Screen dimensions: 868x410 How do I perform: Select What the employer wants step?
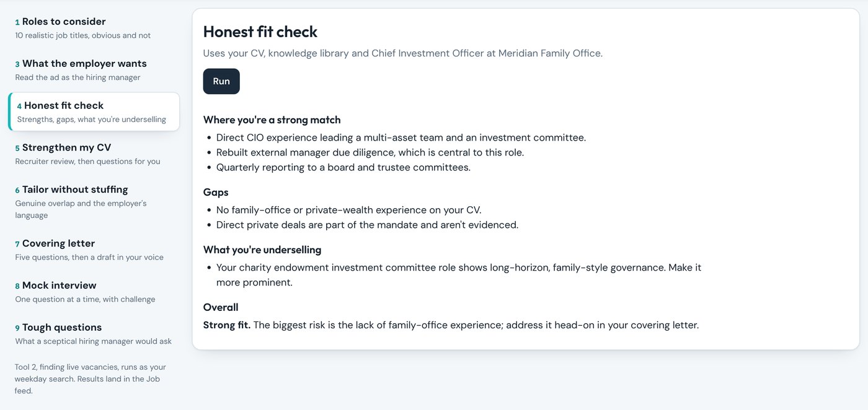pyautogui.click(x=94, y=70)
